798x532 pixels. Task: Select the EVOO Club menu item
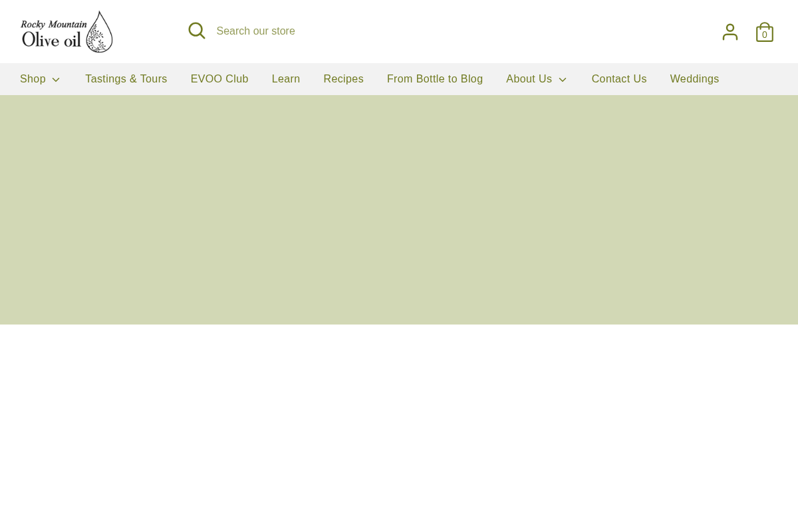(x=219, y=78)
